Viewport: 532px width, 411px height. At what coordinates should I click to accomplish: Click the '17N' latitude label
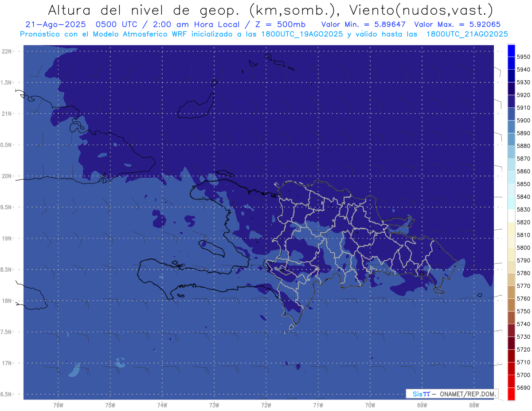(x=6, y=364)
